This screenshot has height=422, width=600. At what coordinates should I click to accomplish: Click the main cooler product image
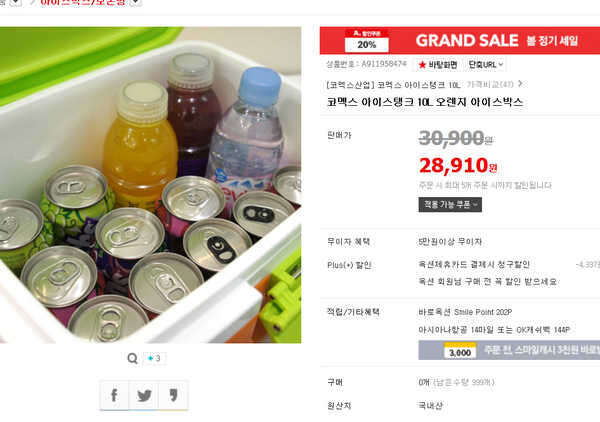150,185
